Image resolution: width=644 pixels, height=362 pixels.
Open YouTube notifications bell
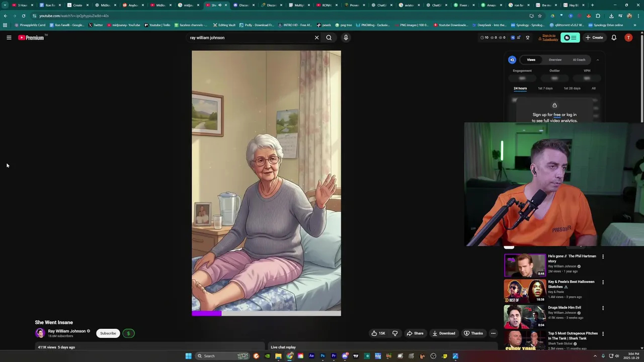[614, 38]
